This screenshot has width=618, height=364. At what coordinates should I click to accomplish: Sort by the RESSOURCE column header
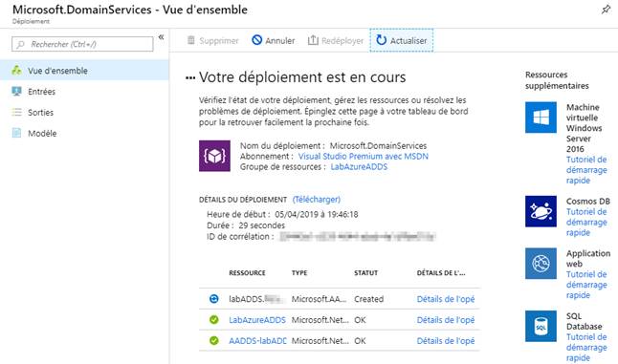coord(247,272)
